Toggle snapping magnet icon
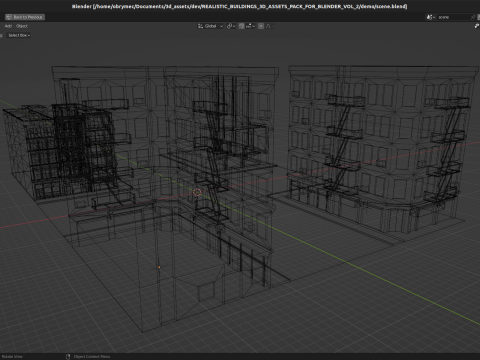This screenshot has height=360, width=480. coord(241,26)
